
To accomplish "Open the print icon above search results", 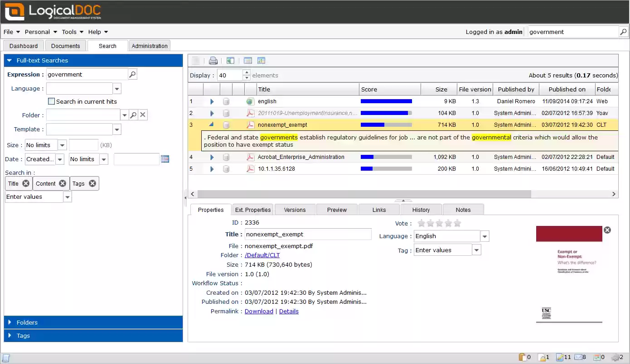I will click(x=213, y=60).
